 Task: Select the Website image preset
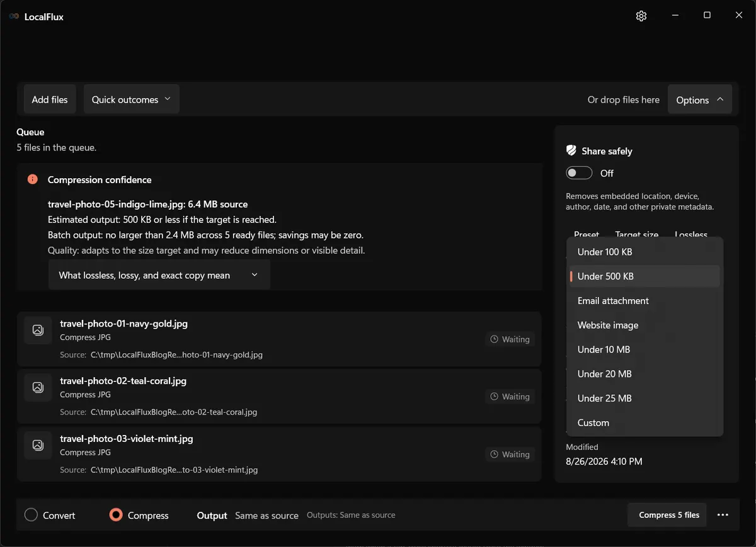pyautogui.click(x=645, y=325)
